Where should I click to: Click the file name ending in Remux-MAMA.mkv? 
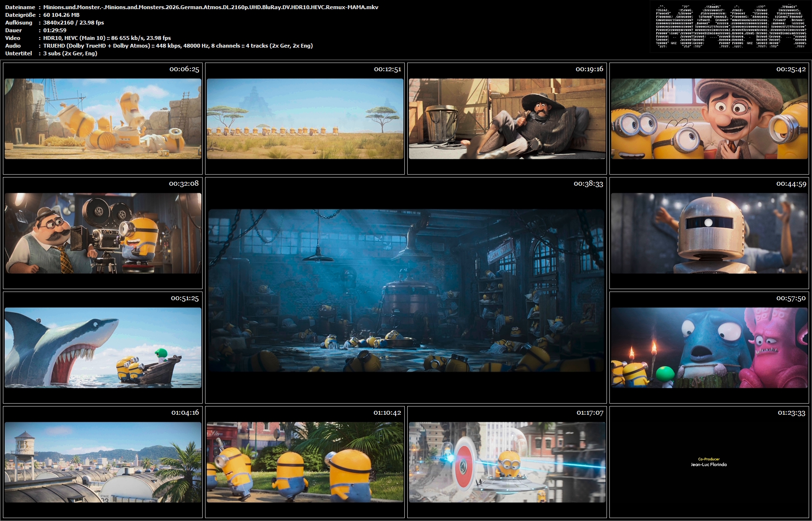211,7
